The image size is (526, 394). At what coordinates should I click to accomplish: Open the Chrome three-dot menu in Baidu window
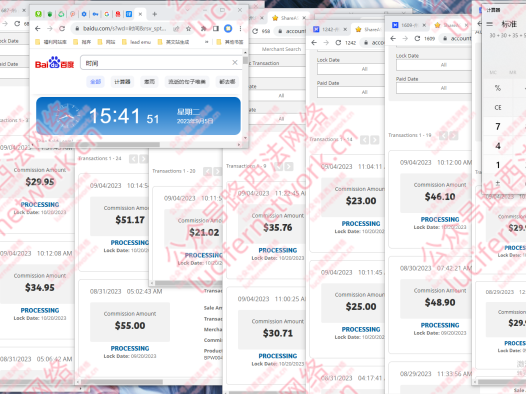tap(240, 29)
